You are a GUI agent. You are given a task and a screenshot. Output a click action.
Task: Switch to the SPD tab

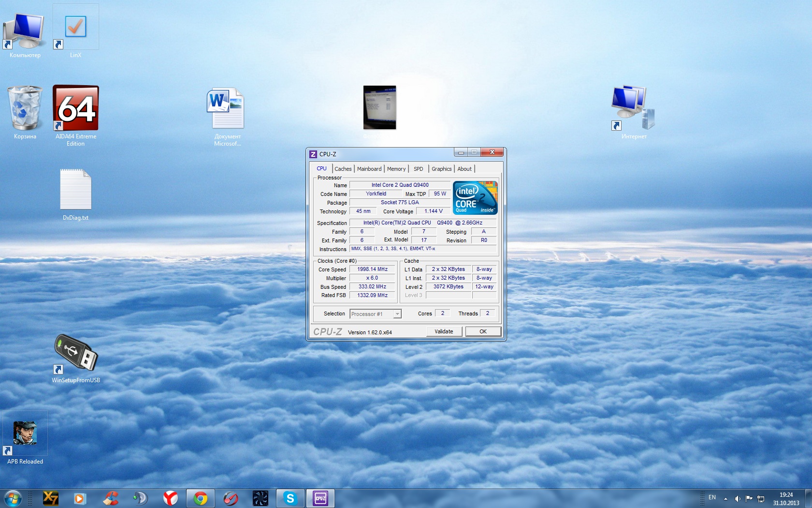click(419, 169)
